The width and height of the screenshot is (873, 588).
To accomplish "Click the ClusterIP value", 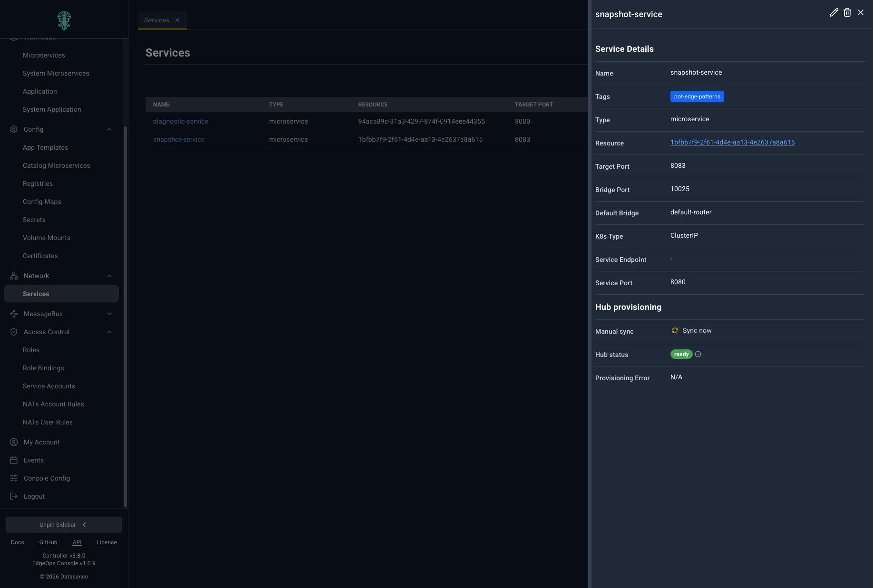I will (x=684, y=235).
